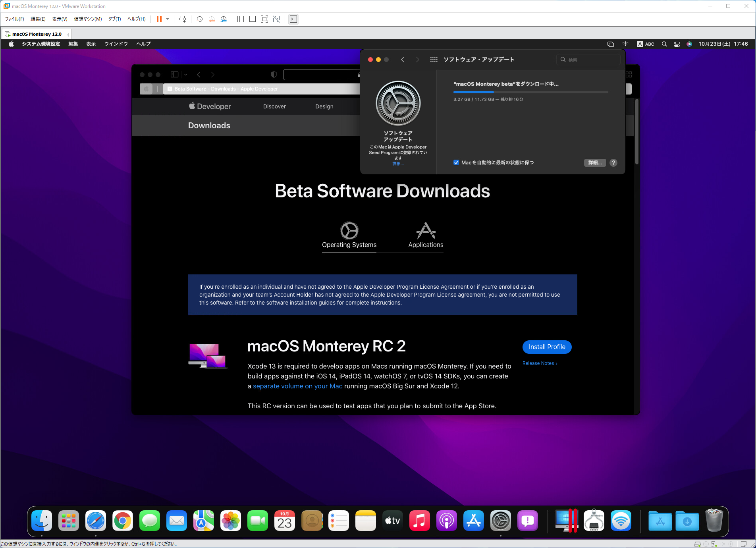Click Install Profile button
Screen dimensions: 756x548
tap(547, 347)
